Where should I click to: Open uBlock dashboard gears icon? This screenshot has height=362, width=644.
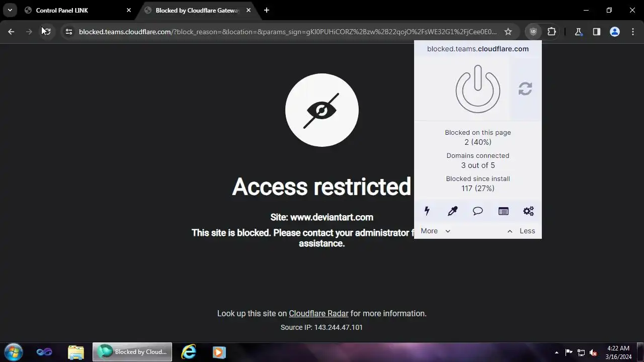pos(528,211)
